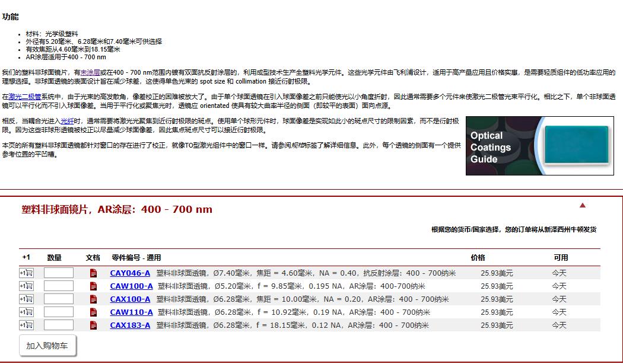Follow the CAX183-A part number link

130,325
